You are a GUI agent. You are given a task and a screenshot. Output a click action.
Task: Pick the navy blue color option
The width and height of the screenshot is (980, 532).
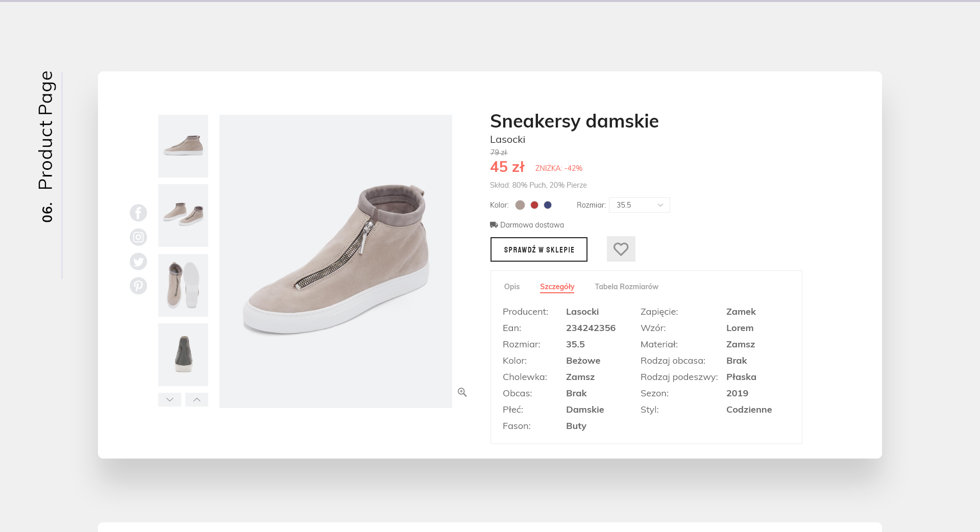[548, 205]
